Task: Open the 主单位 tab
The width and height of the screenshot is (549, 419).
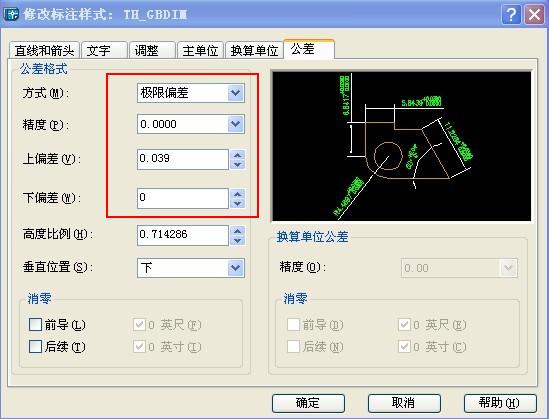Action: pos(200,50)
